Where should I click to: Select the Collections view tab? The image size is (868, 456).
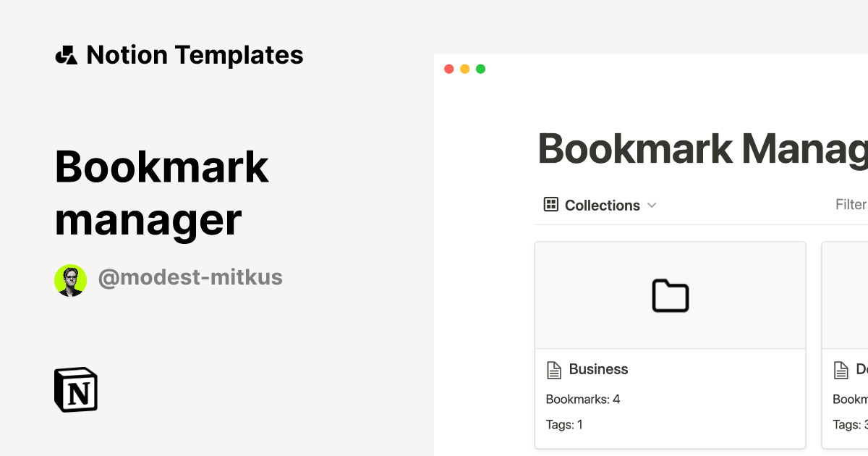tap(601, 205)
